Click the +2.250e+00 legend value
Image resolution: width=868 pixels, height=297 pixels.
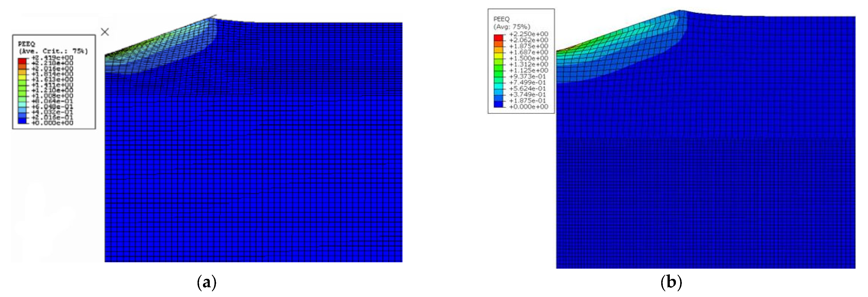(x=528, y=34)
